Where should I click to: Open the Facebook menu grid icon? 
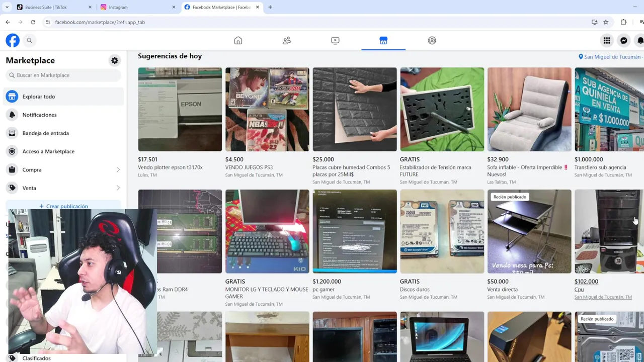pos(607,41)
